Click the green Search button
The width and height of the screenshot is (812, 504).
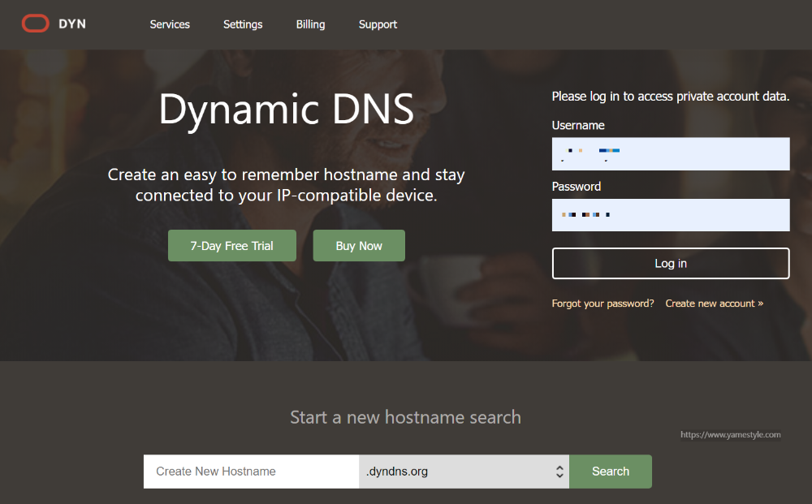(611, 472)
